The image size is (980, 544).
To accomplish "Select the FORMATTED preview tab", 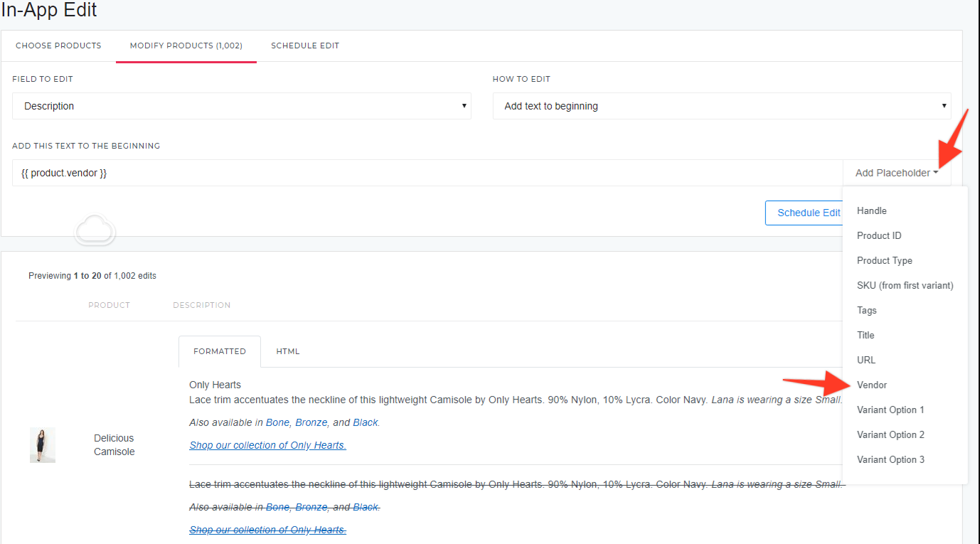I will 219,351.
